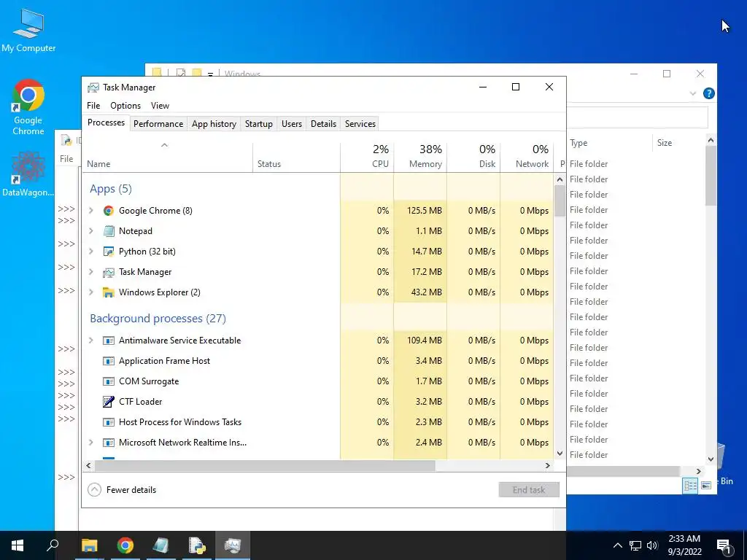Viewport: 747px width, 560px height.
Task: Click Microsoft Network Realtime Inspection icon
Action: (x=109, y=443)
